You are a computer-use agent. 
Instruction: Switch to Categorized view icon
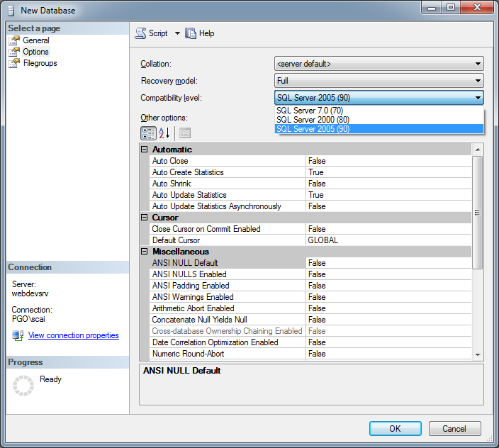pyautogui.click(x=148, y=133)
